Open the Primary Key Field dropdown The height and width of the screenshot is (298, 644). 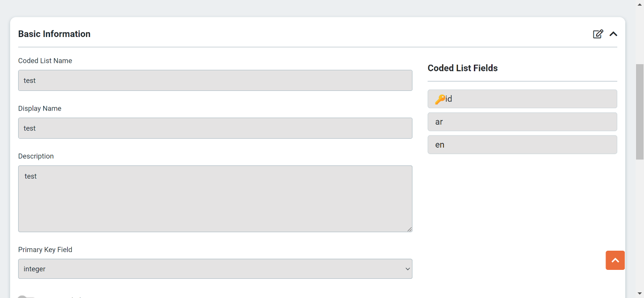pos(215,269)
